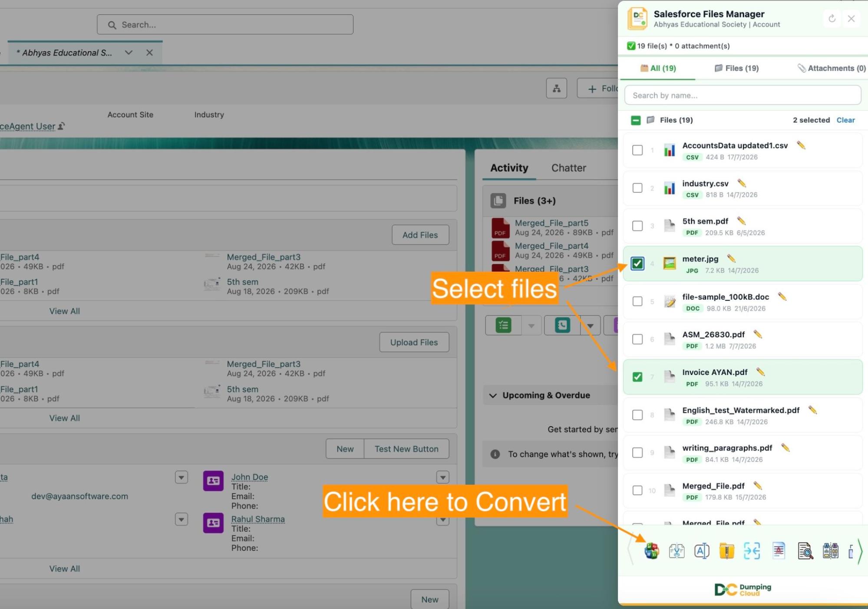Open Merged_File_part5 in Files related list
The height and width of the screenshot is (609, 868).
point(551,223)
